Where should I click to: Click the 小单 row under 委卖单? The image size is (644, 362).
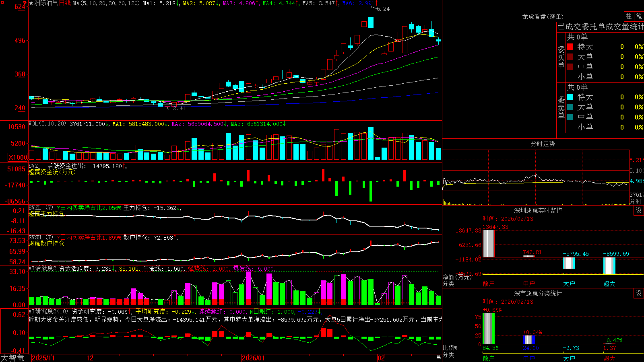point(605,127)
